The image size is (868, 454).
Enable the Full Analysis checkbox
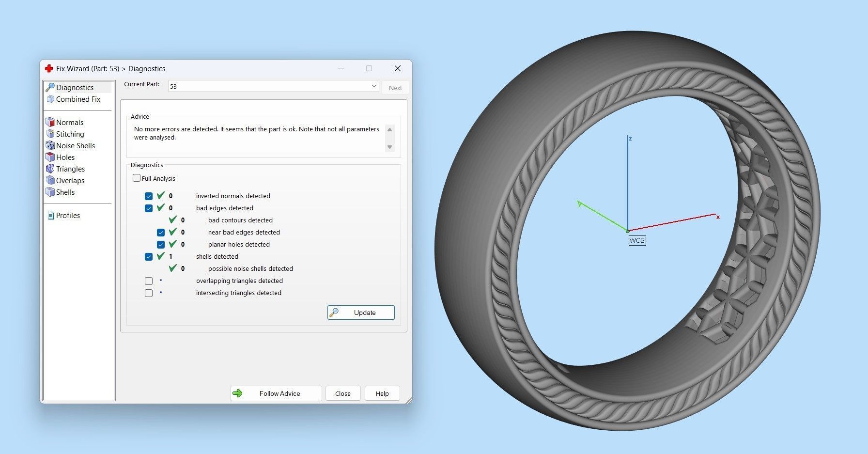pos(137,178)
